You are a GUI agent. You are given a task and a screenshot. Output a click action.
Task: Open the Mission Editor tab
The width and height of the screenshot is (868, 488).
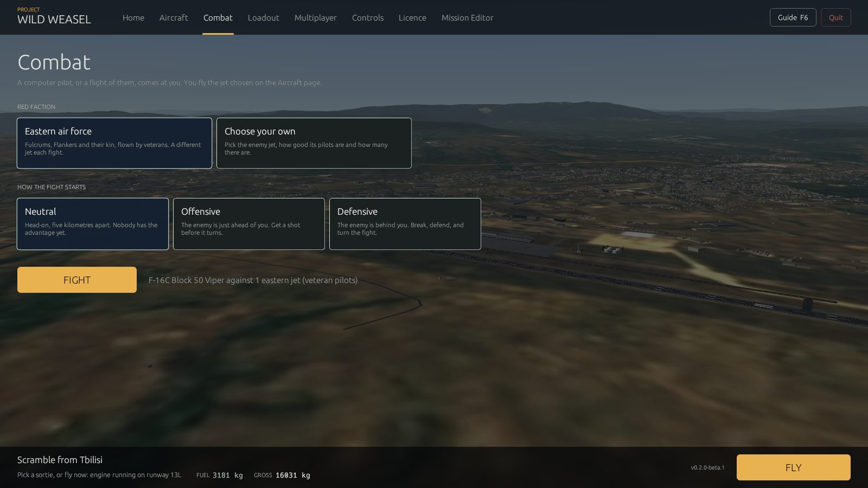pyautogui.click(x=467, y=18)
